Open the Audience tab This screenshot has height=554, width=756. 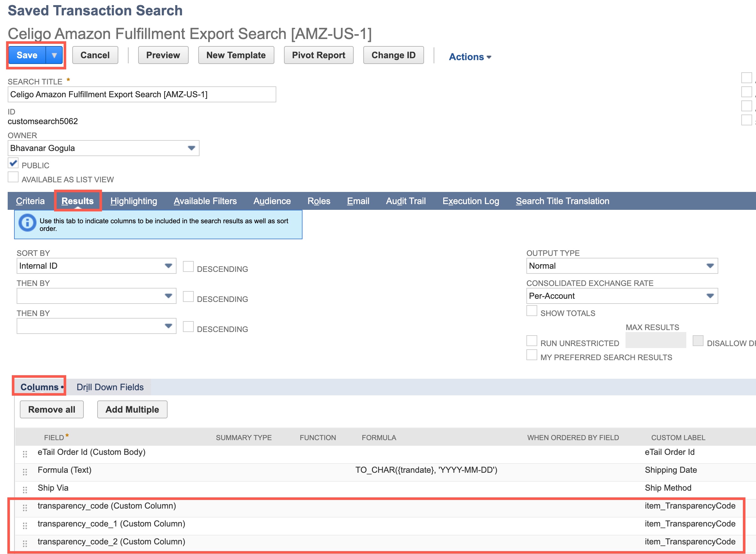[272, 201]
